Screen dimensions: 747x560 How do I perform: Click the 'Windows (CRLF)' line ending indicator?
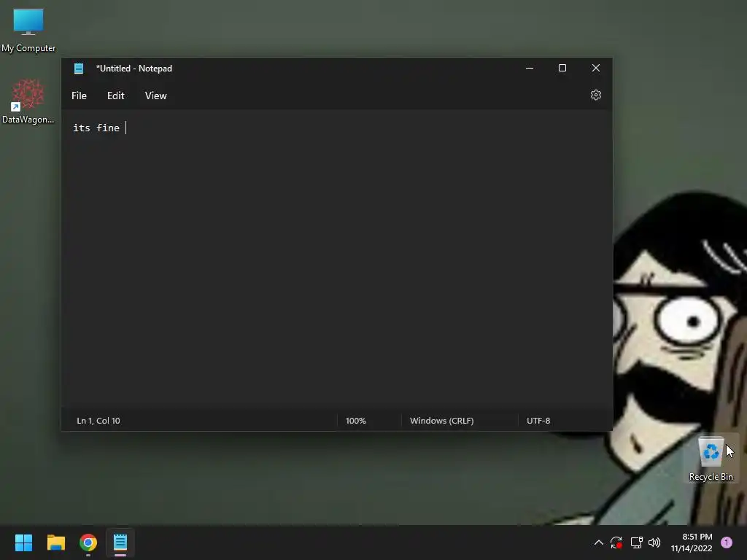[x=441, y=421]
